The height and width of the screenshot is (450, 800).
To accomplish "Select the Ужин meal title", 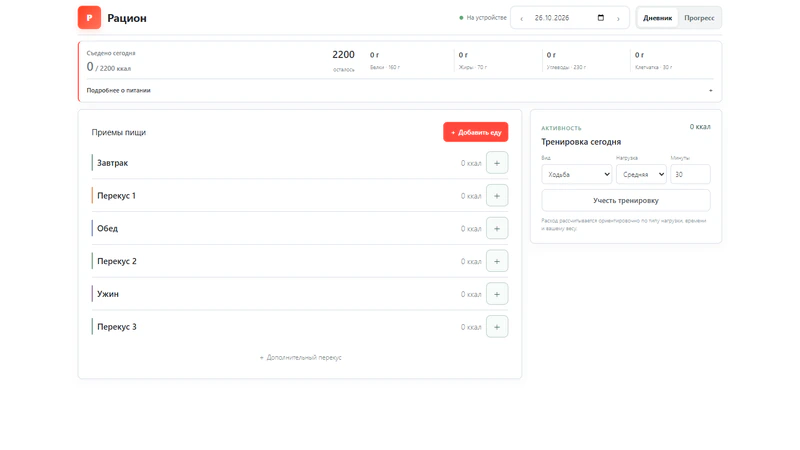I will coord(108,294).
